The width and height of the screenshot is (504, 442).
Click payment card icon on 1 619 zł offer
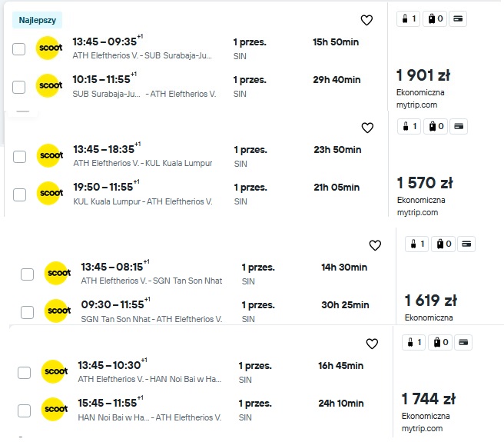click(x=466, y=244)
